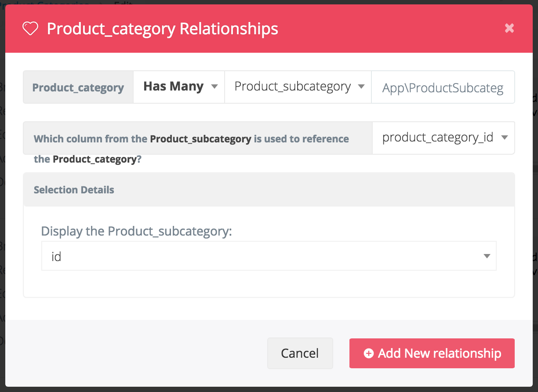
Task: Click the dropdown arrow next to Has Many
Action: click(x=214, y=87)
